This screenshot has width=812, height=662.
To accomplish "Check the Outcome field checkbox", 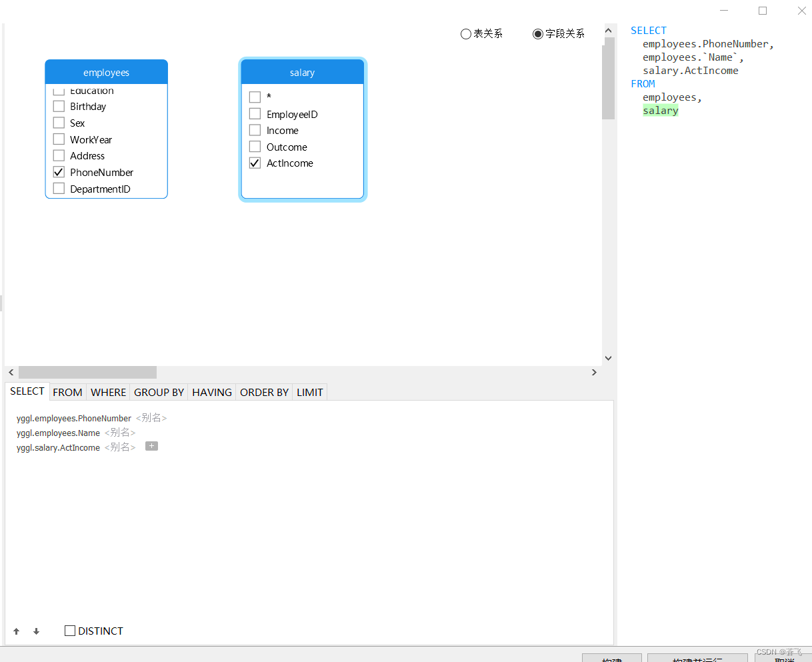I will (x=255, y=147).
